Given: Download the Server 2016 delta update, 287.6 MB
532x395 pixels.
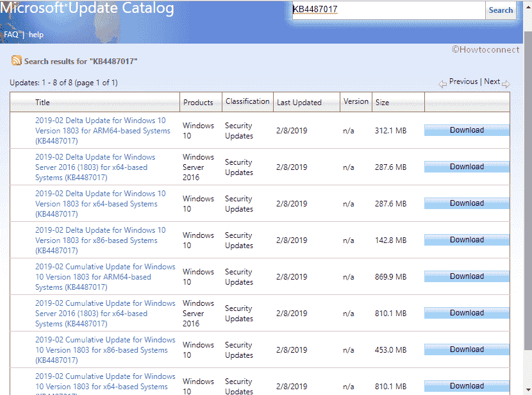Looking at the screenshot, I should pyautogui.click(x=467, y=167).
